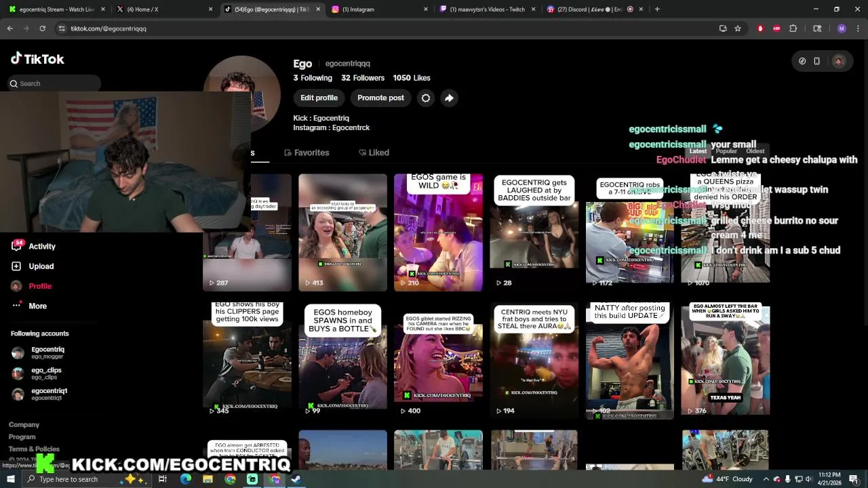Screen dimensions: 868x488
Task: Launch Microsoft Edge from taskbar
Action: pos(186,479)
